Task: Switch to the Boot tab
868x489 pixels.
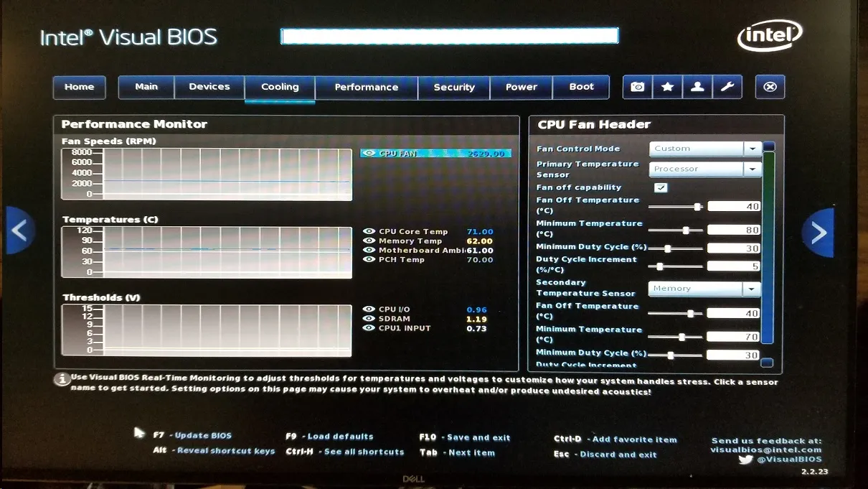Action: pyautogui.click(x=582, y=87)
